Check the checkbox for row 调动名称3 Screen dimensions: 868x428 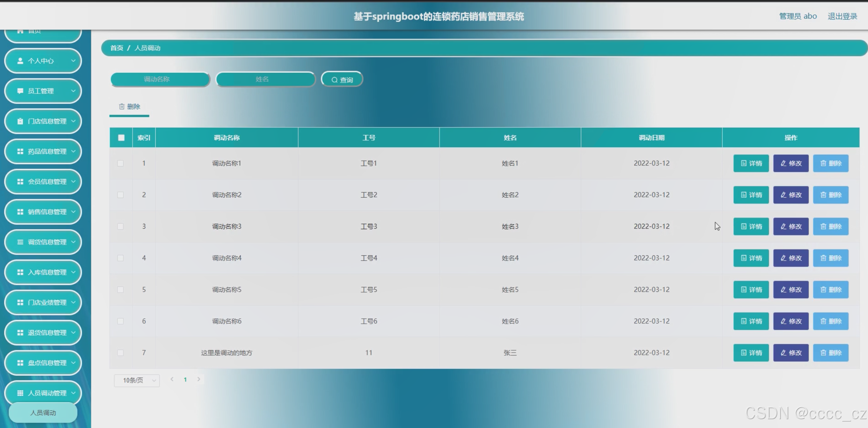(121, 226)
